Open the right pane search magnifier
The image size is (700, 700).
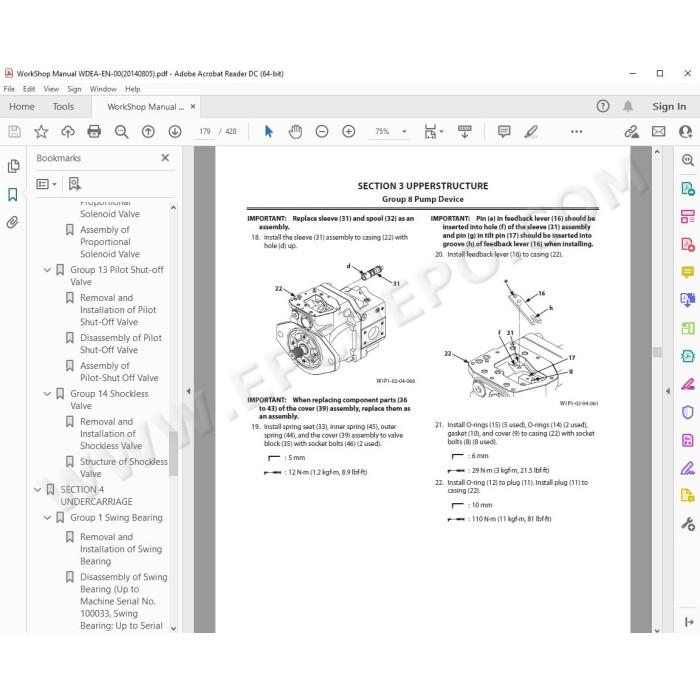pyautogui.click(x=688, y=160)
